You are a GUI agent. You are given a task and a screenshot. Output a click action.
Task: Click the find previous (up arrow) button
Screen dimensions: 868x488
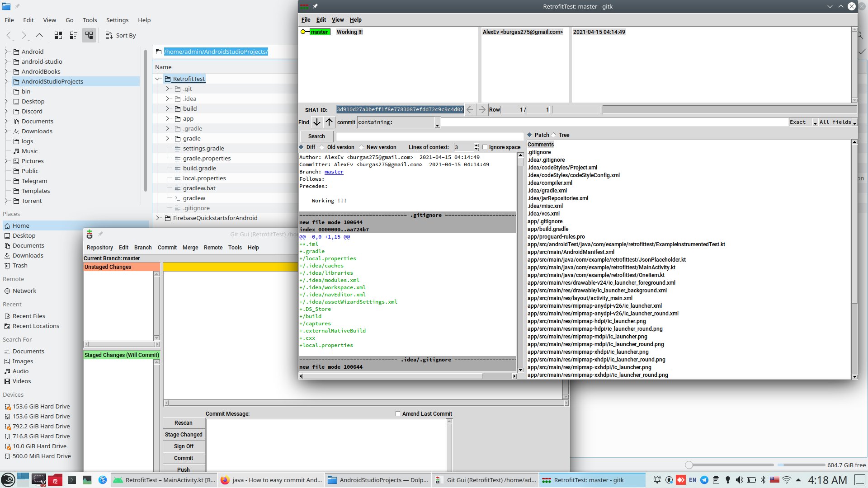(x=329, y=122)
